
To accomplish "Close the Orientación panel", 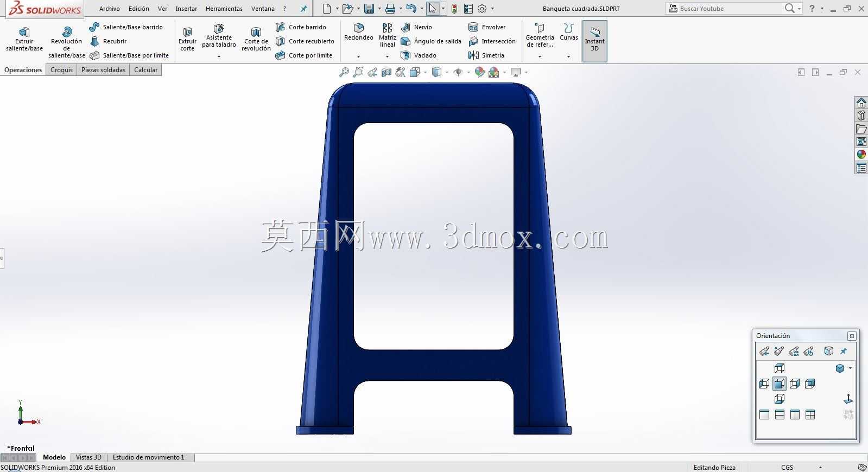I will [852, 336].
